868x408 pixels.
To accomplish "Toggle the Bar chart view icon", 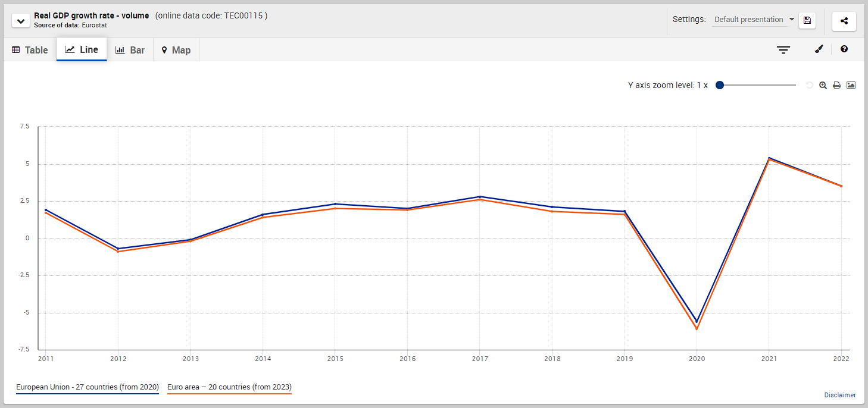I will click(130, 50).
